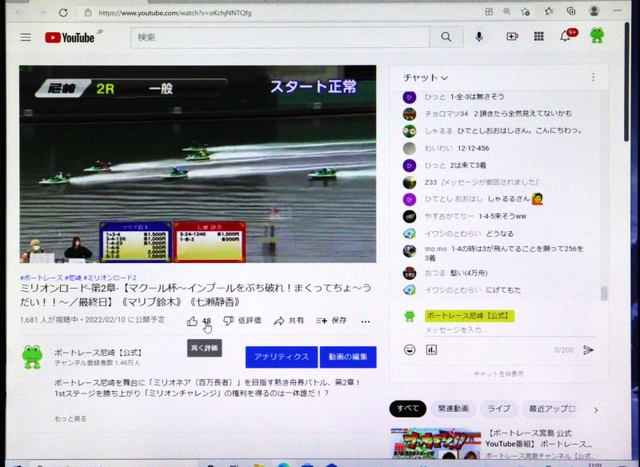Share the video via 共有
Screen dimensions: 640x467
289,321
